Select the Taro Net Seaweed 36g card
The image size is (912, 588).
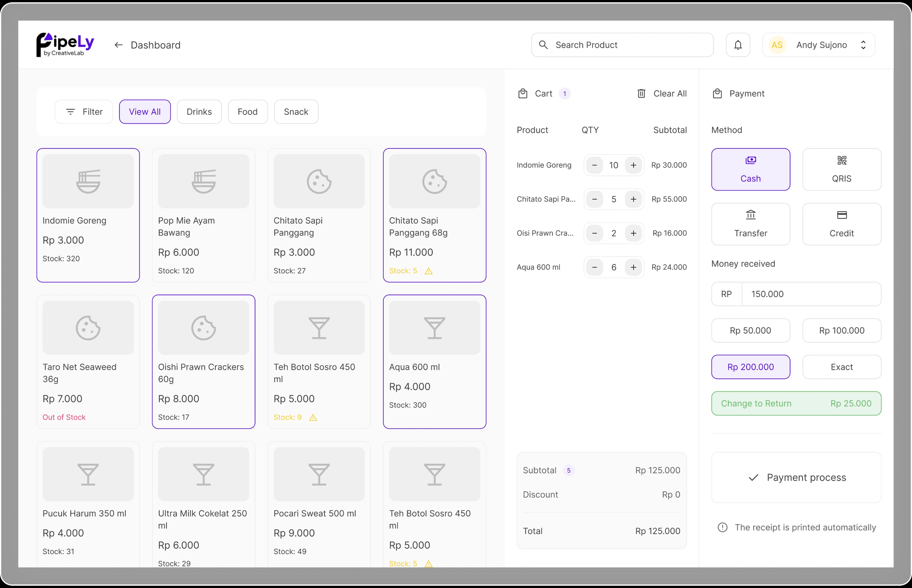point(88,362)
